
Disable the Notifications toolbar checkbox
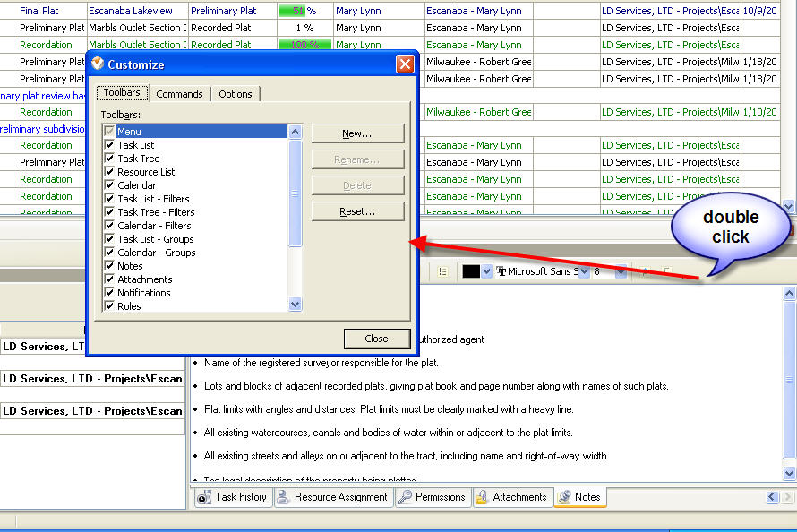(x=109, y=293)
